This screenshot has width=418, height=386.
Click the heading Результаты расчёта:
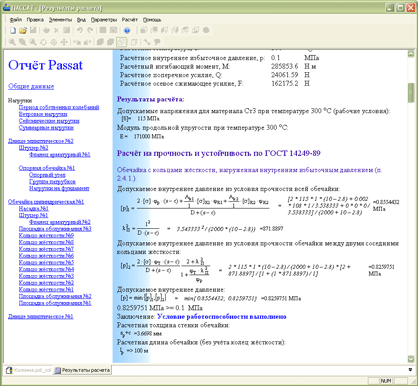[150, 99]
